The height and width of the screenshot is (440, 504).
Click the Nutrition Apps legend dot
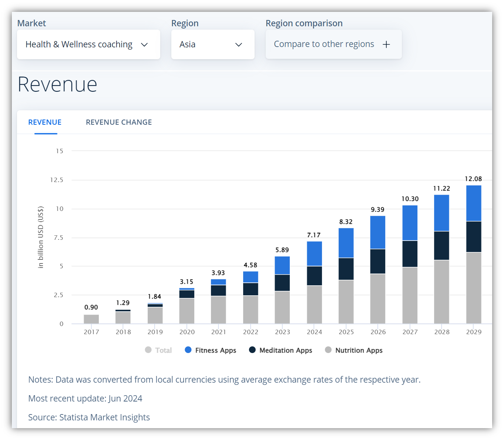point(328,350)
